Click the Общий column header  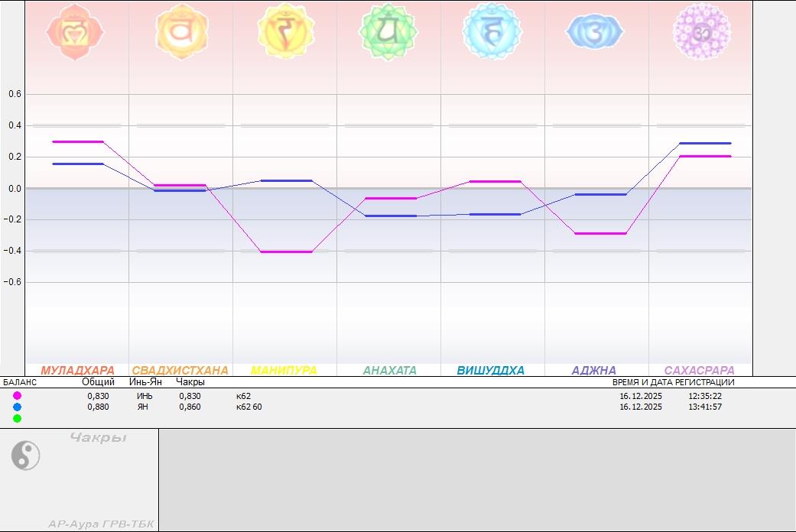click(x=98, y=382)
